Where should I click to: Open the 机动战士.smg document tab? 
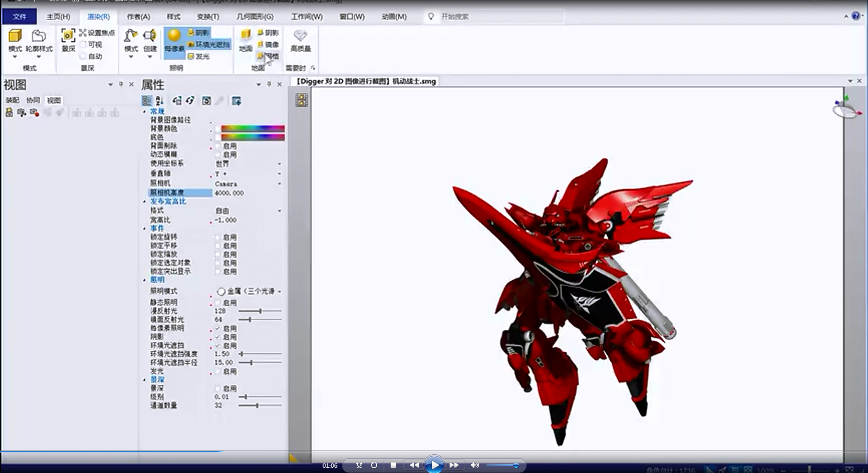[x=365, y=81]
